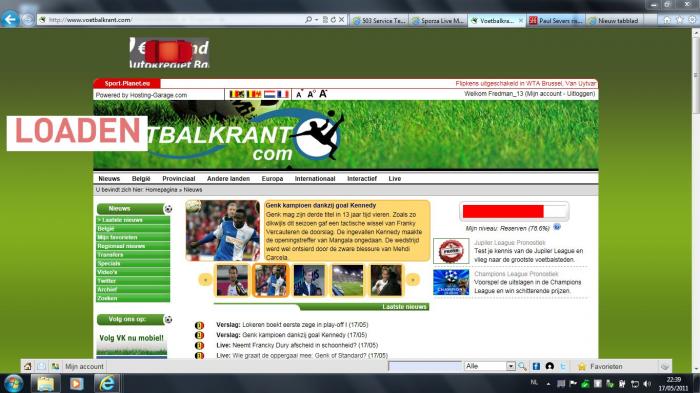The width and height of the screenshot is (700, 393).
Task: Switch to the Sporza Live browser tab
Action: 438,21
